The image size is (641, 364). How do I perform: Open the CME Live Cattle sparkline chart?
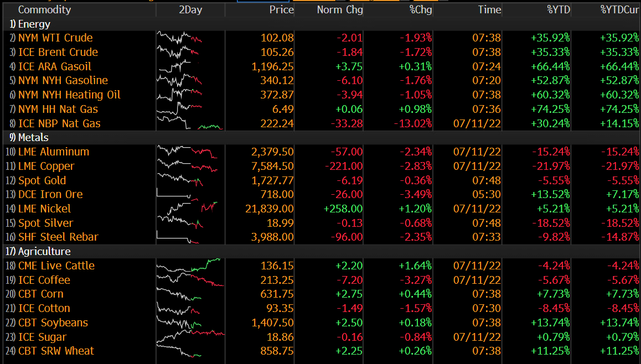[x=189, y=265]
